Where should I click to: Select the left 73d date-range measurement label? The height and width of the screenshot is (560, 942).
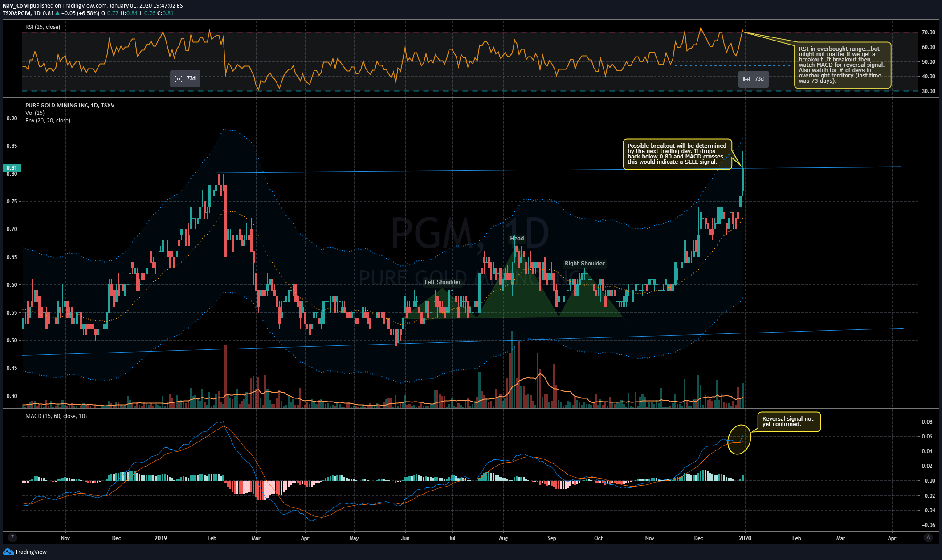pos(185,79)
